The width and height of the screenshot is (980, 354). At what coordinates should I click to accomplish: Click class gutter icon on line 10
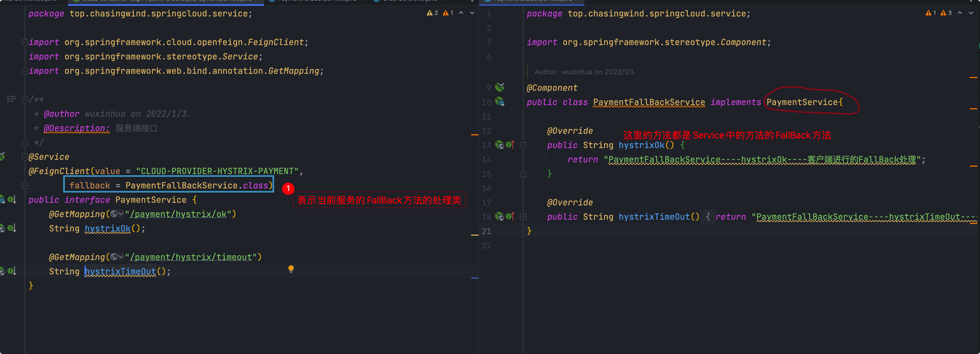(500, 102)
